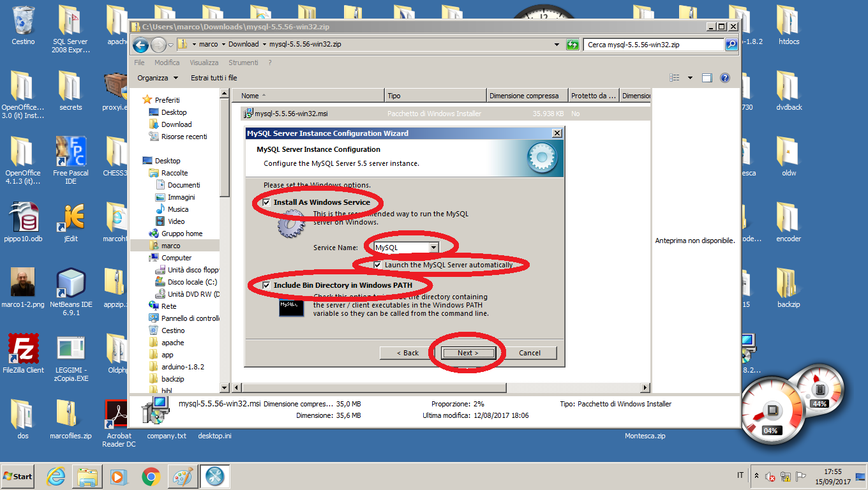This screenshot has height=490, width=868.
Task: Open the address bar history dropdown arrow
Action: click(x=557, y=45)
